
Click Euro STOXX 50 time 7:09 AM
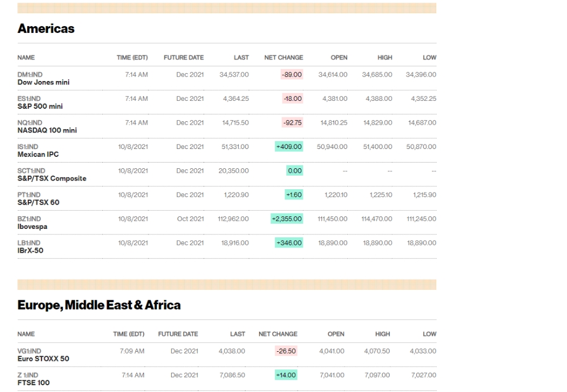132,351
